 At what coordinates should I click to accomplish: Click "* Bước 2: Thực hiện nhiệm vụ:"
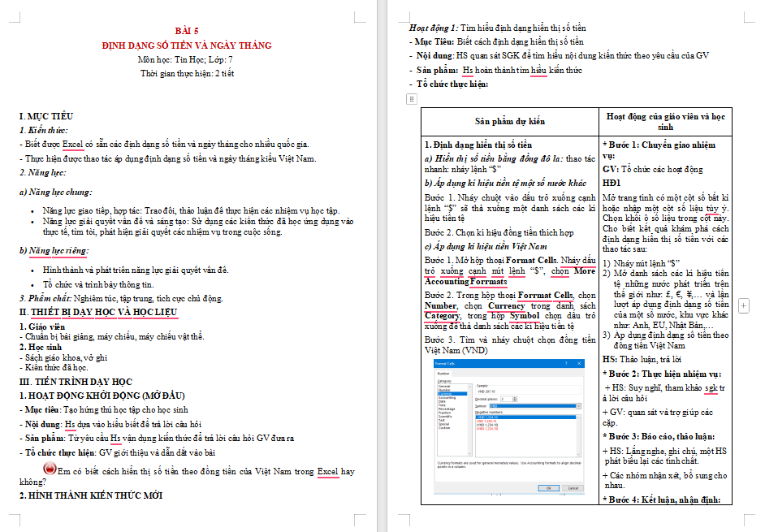coord(662,374)
